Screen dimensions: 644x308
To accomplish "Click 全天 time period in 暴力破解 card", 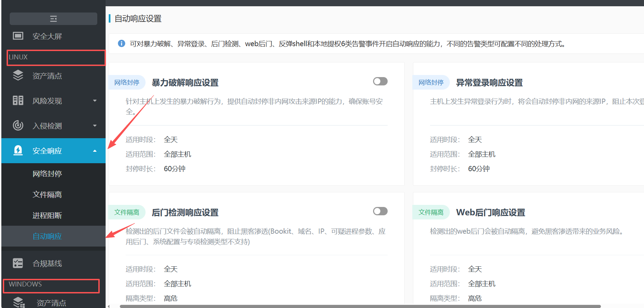I will (171, 140).
